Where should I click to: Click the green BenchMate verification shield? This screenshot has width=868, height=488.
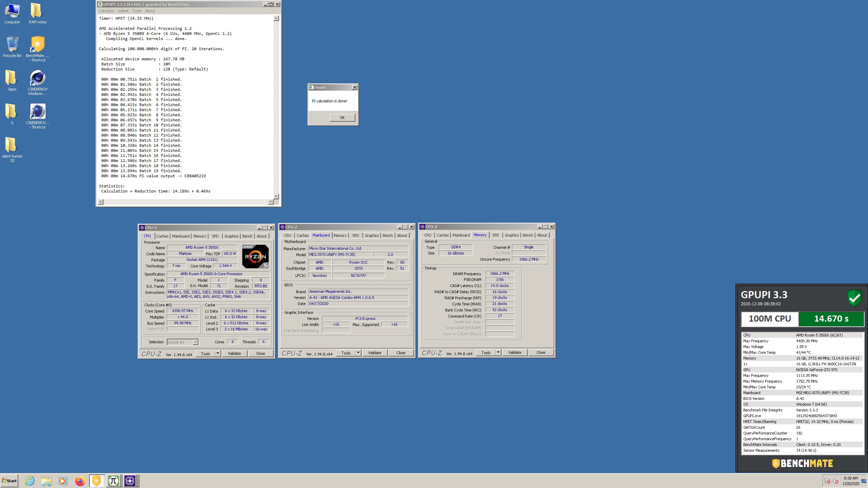click(x=854, y=298)
